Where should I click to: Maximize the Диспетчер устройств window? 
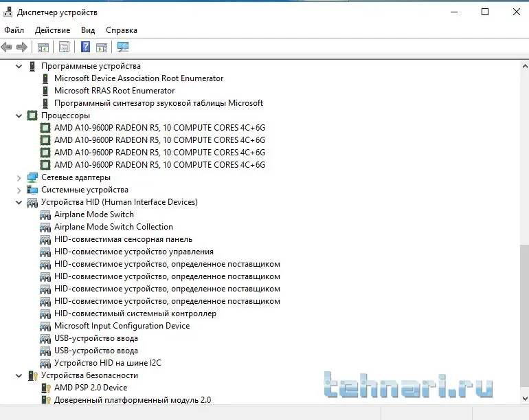(x=485, y=12)
